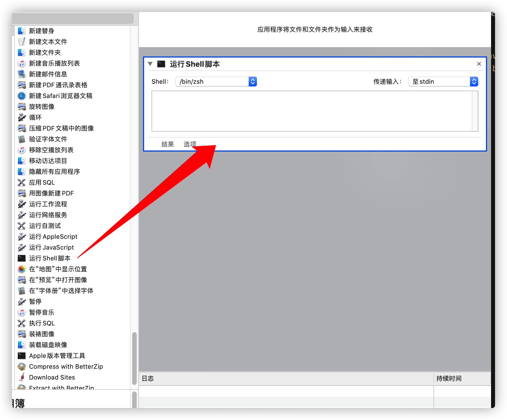
Task: Click the crossed-tools icon beside 应用 SQL
Action: tap(22, 182)
